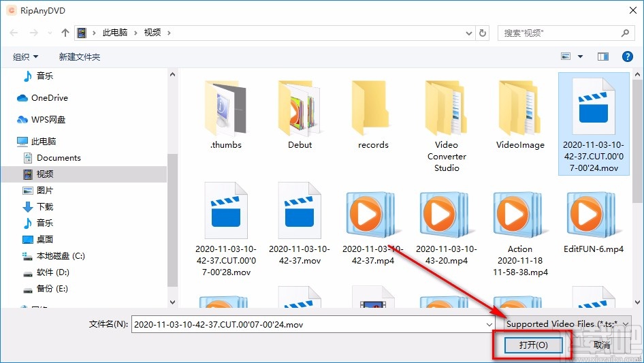Expand filename history dropdown

pos(489,324)
